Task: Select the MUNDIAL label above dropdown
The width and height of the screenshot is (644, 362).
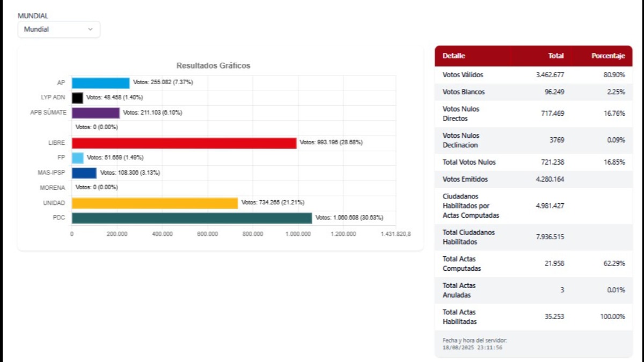Action: tap(33, 16)
